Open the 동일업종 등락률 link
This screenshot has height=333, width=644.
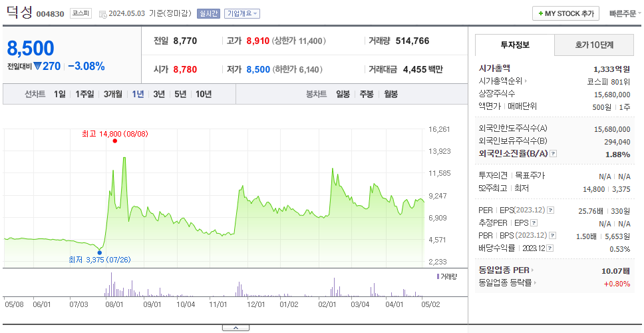point(508,283)
